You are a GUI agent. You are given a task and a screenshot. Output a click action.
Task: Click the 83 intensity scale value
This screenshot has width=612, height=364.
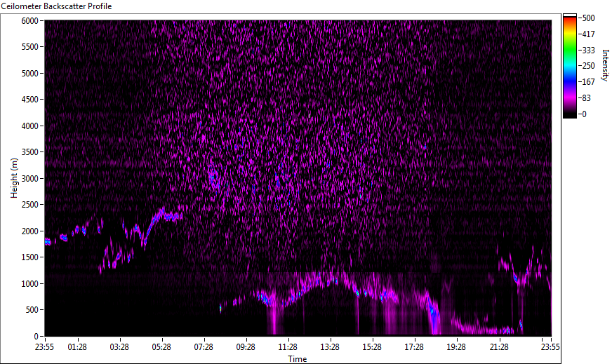586,98
